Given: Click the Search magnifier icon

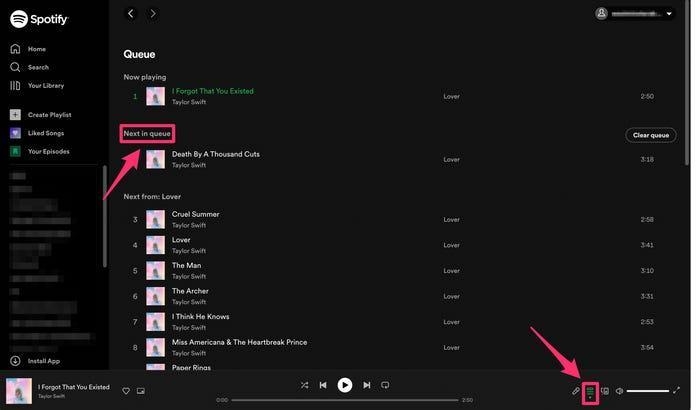Looking at the screenshot, I should (15, 67).
